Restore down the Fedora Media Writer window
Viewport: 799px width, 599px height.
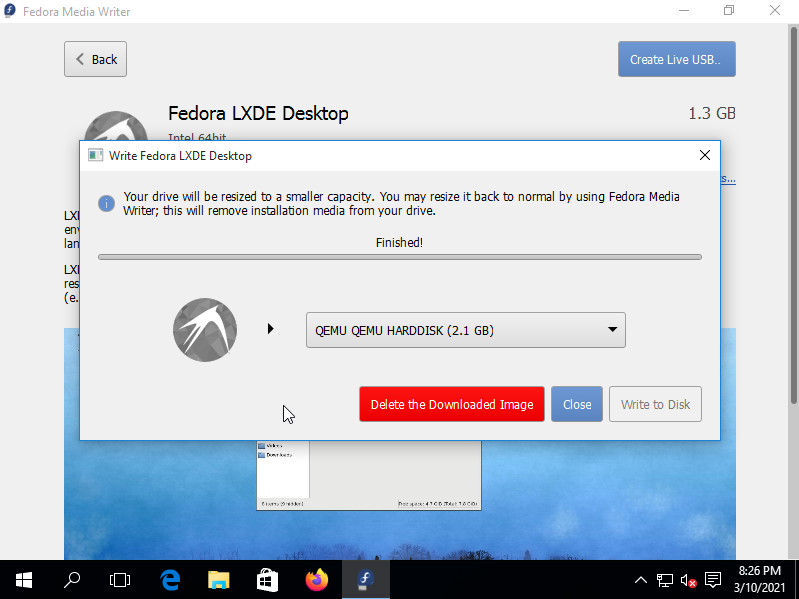pos(729,11)
